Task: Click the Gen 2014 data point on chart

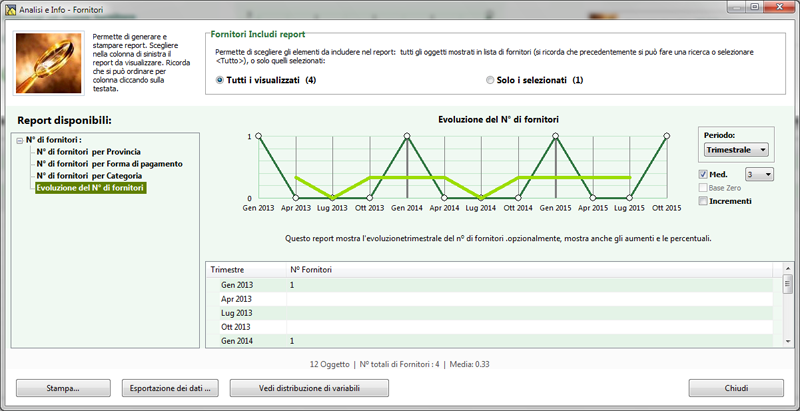Action: [407, 136]
